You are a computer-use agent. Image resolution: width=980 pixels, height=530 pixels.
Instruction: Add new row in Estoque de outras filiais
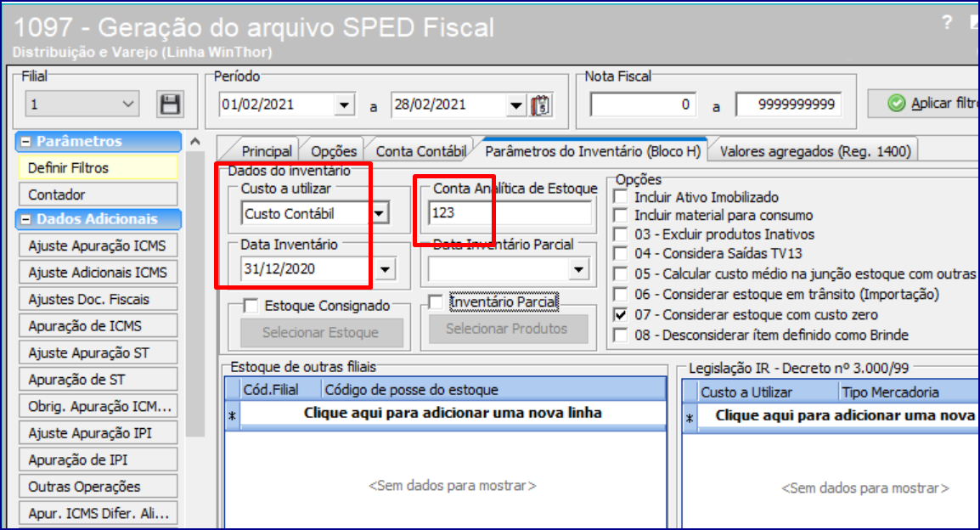click(453, 413)
